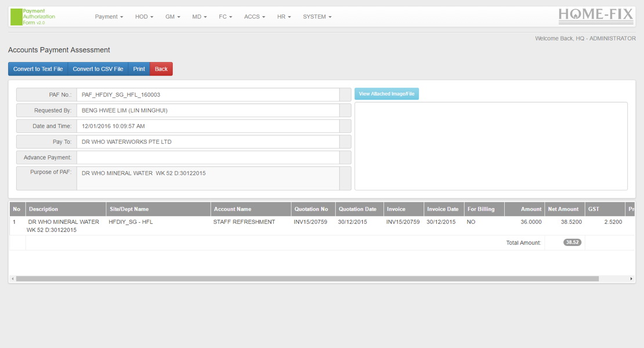Click the red Back button
This screenshot has height=348, width=644.
click(x=161, y=68)
